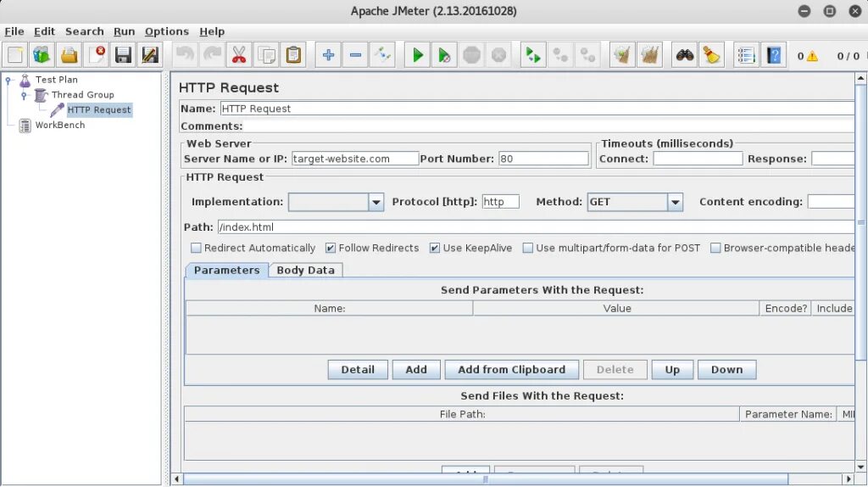Click the warning triangle error counter
The image size is (868, 487).
[812, 56]
